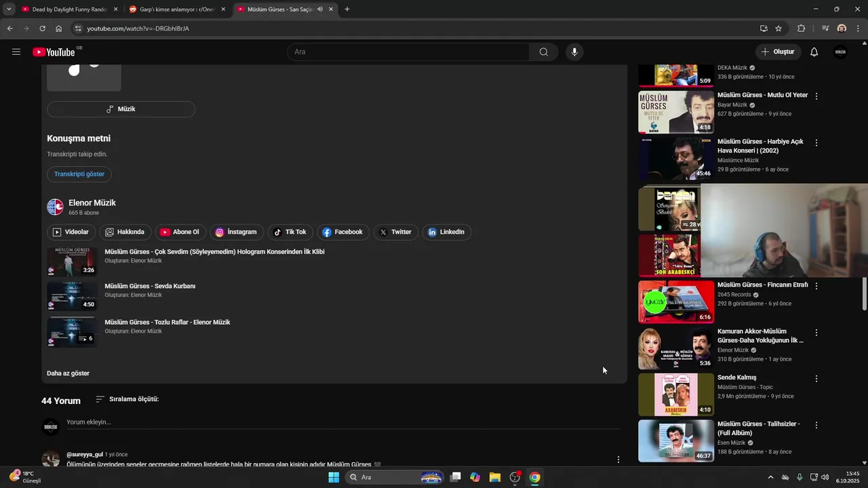Open Harbiye Açık Hava Konseri options menu

pyautogui.click(x=816, y=143)
